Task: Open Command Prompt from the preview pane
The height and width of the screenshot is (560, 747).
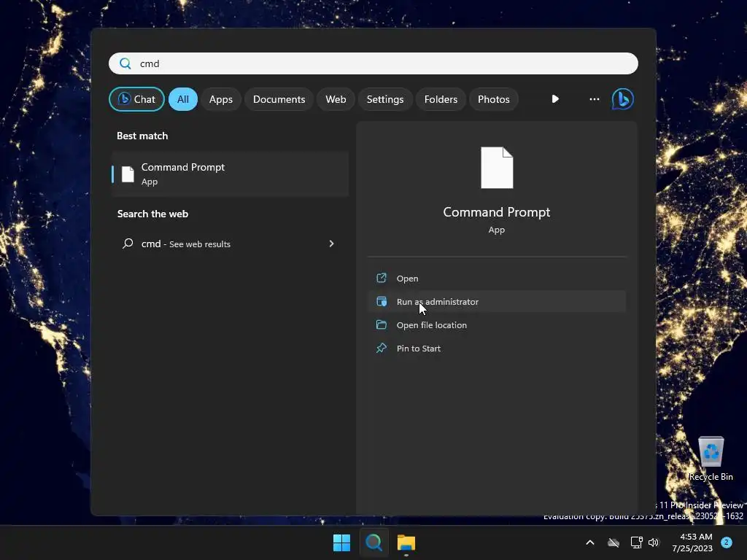Action: pos(497,278)
